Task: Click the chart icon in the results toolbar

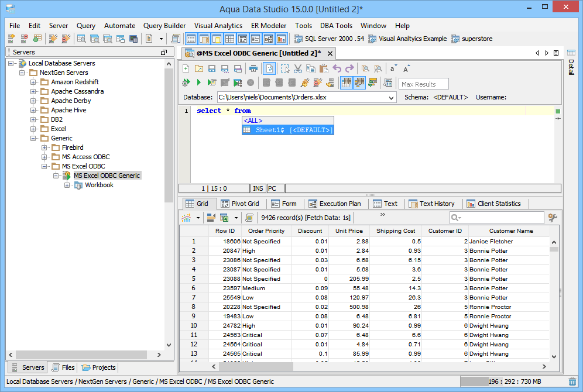Action: 186,218
